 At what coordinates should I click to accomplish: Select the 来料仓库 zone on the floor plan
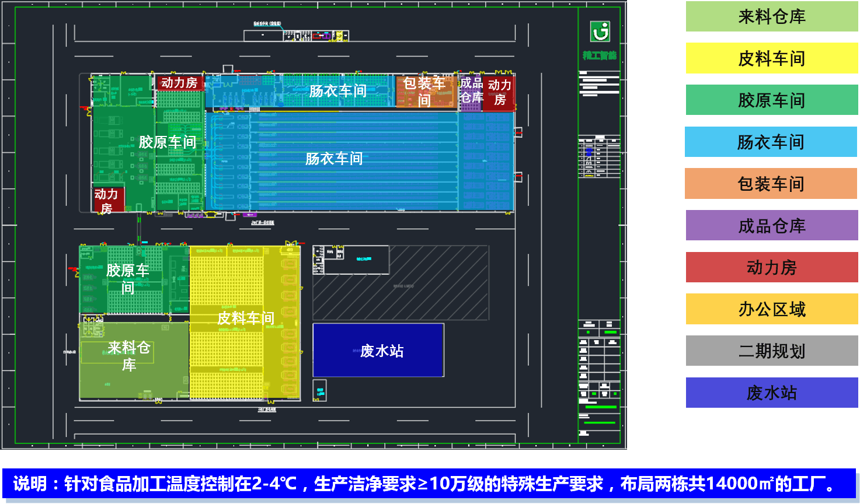pos(134,360)
